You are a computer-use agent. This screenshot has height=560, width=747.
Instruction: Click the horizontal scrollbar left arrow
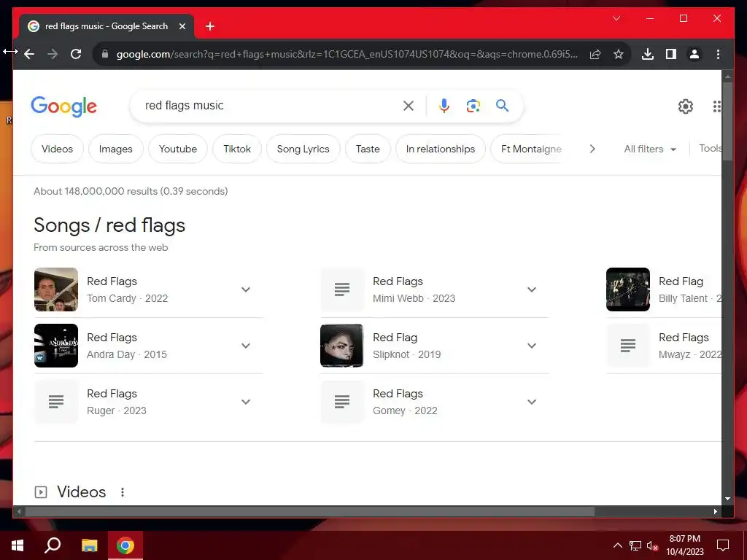click(19, 511)
